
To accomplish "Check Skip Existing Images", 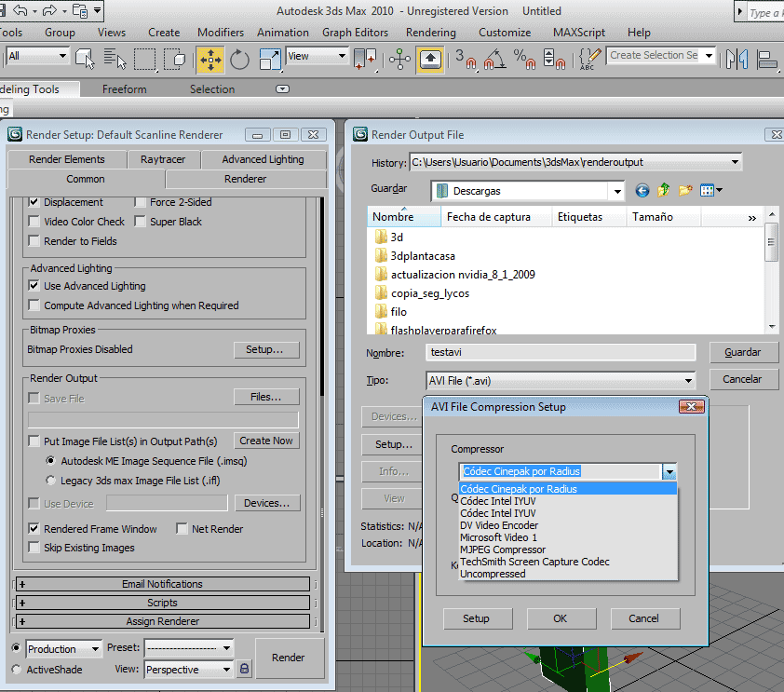I will tap(34, 548).
